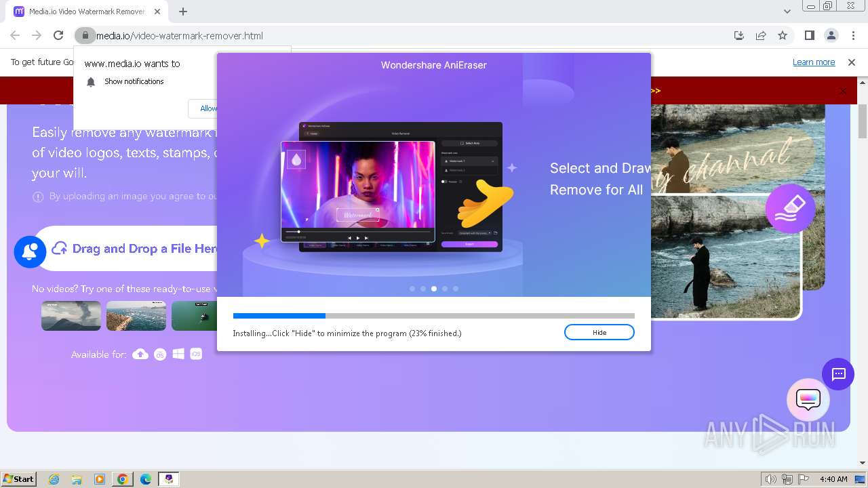Image resolution: width=868 pixels, height=488 pixels.
Task: Switch to Chrome in taskbar
Action: [x=123, y=479]
